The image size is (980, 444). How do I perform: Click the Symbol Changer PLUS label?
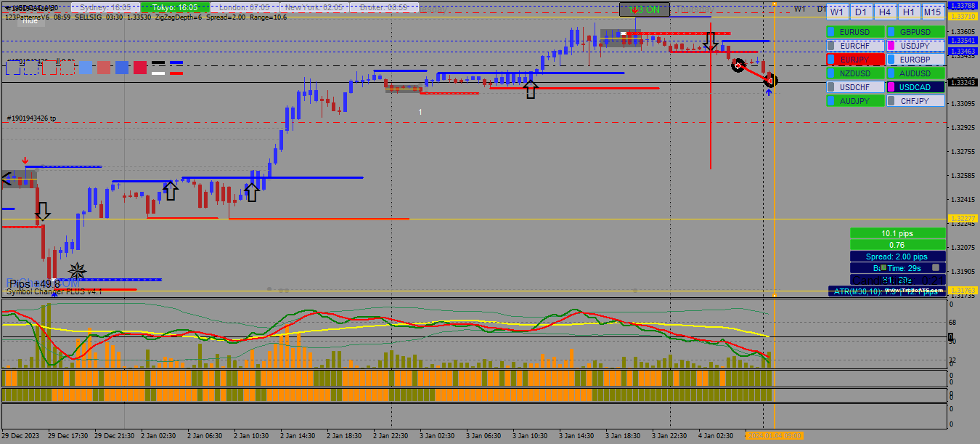coord(54,291)
